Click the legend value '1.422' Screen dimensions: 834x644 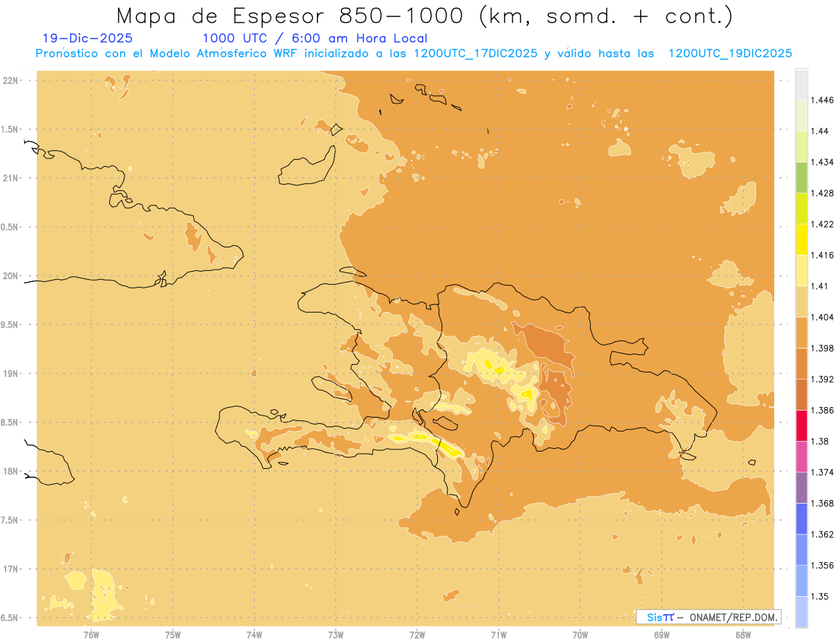coord(824,224)
